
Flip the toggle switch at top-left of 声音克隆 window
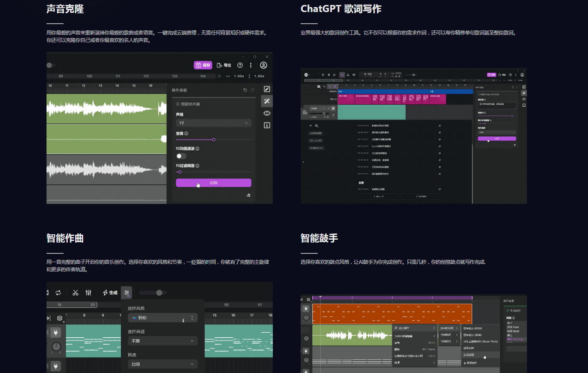pos(50,65)
